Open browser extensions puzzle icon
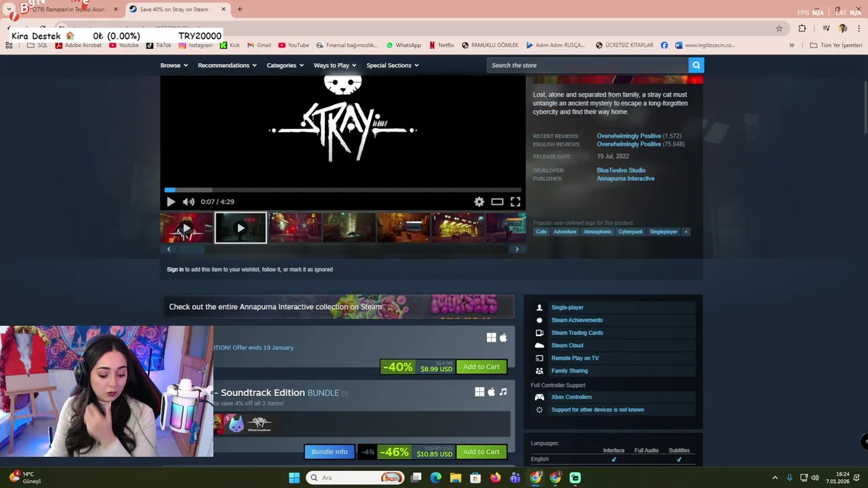The height and width of the screenshot is (488, 868). point(802,28)
